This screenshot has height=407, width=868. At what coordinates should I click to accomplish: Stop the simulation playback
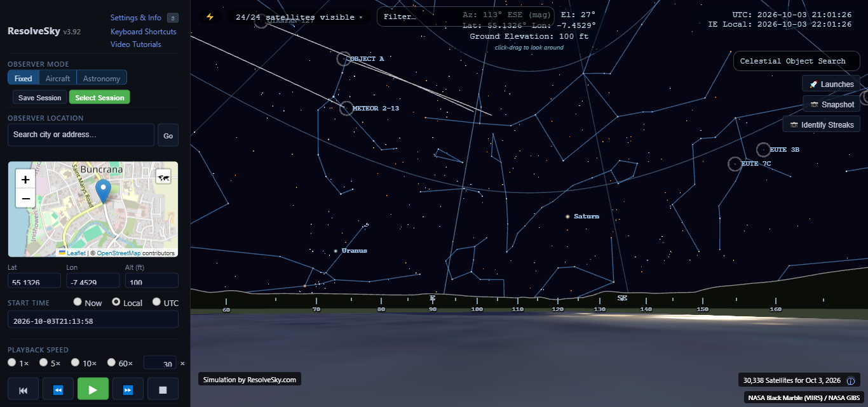(x=163, y=389)
